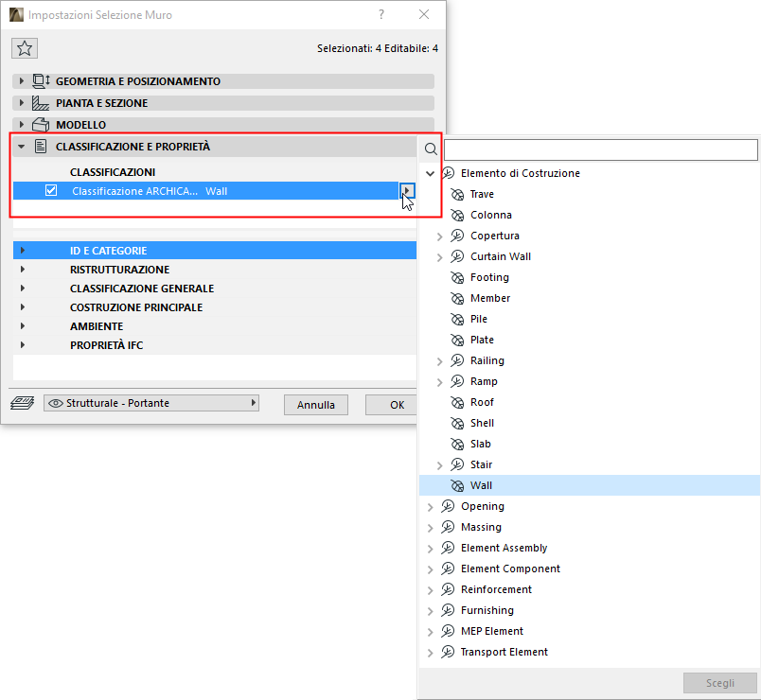Expand the ID e Categorie group

click(23, 251)
